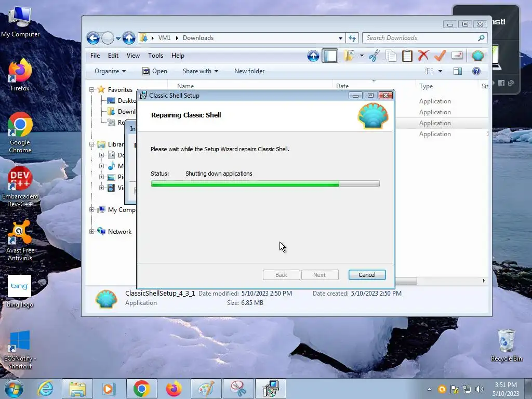Click the horizontal scrollbar in file list
The width and height of the screenshot is (532, 399).
coord(406,281)
